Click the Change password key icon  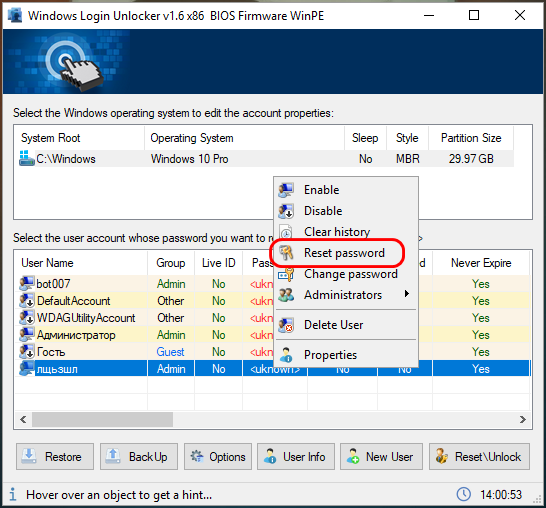click(x=286, y=274)
